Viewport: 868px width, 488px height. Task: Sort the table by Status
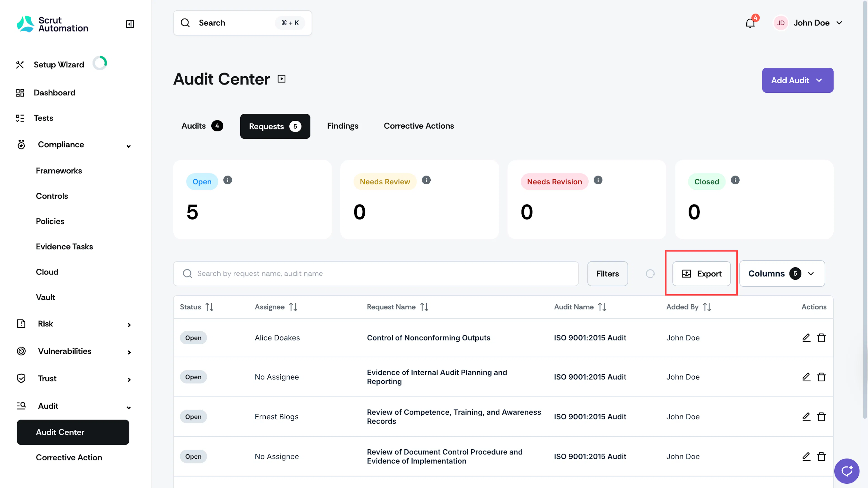click(210, 307)
